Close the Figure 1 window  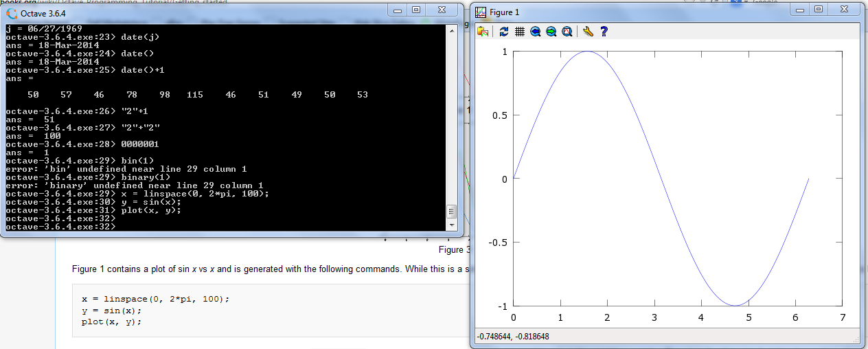click(845, 10)
